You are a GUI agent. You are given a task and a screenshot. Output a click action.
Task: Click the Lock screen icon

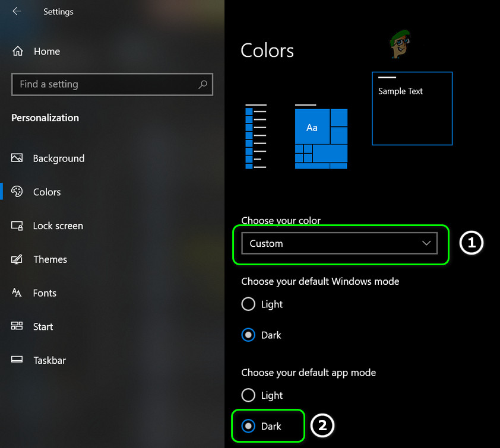(x=17, y=225)
